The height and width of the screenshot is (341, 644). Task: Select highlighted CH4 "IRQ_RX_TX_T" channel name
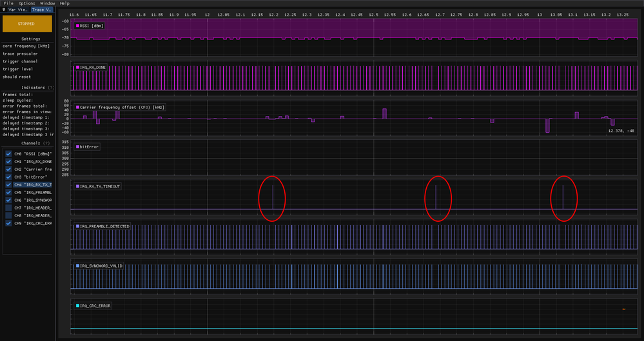tap(33, 185)
